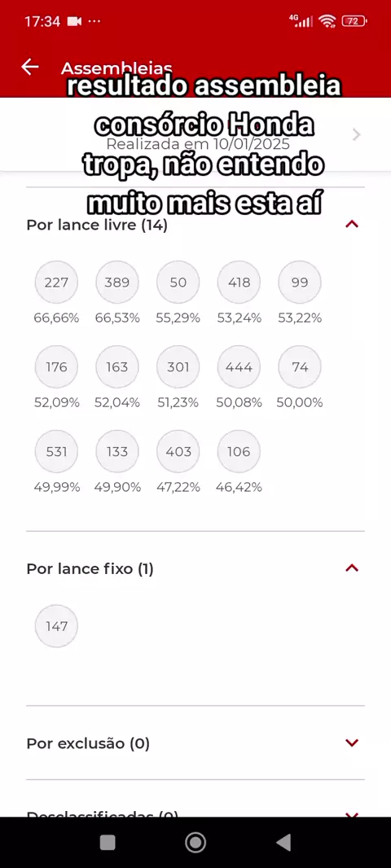Viewport: 391px width, 868px height.
Task: Tap quota 444 circle
Action: (239, 367)
